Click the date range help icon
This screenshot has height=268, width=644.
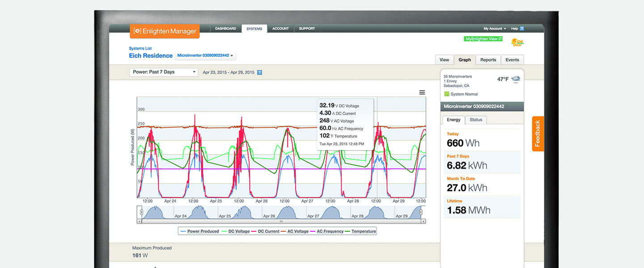click(259, 72)
